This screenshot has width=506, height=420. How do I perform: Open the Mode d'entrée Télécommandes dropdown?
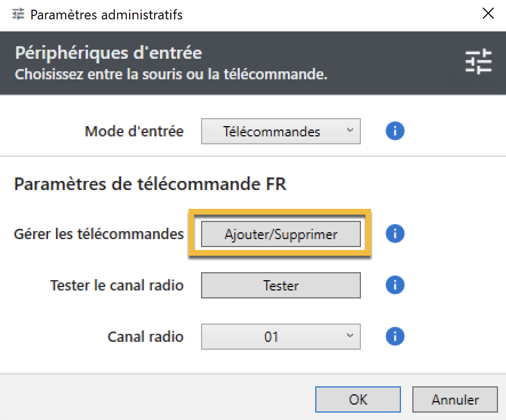click(281, 131)
